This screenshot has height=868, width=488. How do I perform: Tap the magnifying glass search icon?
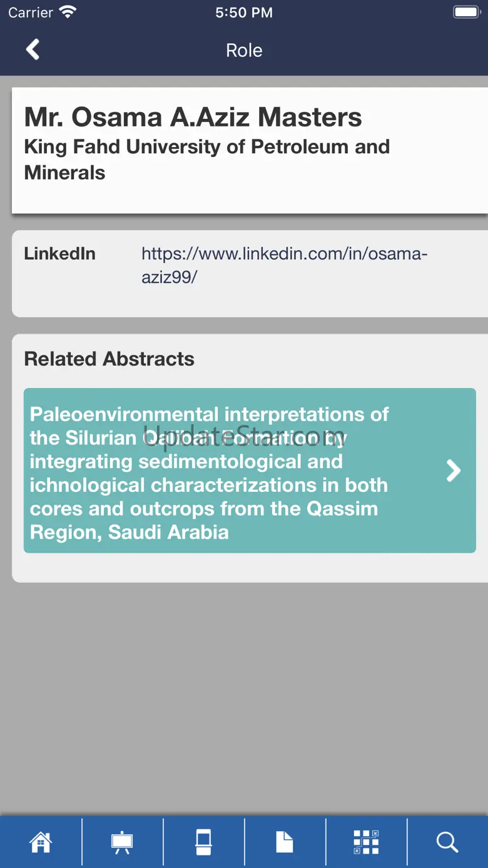point(447,842)
